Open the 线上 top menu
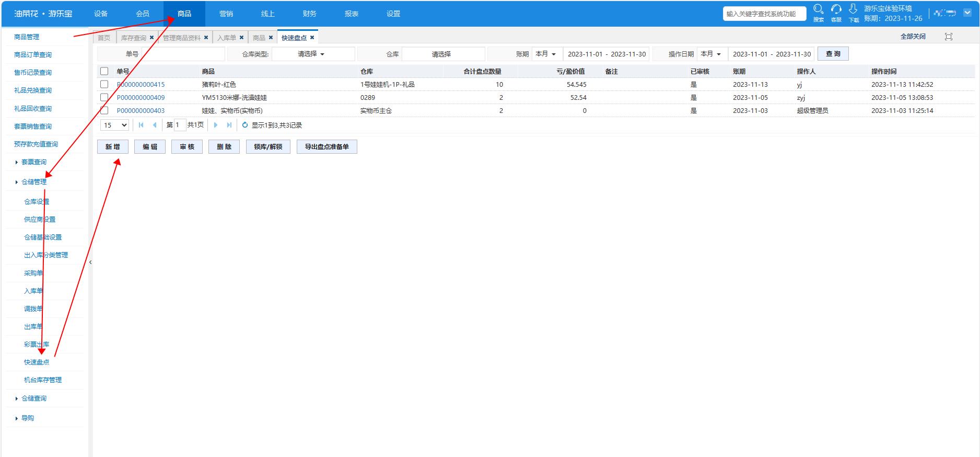This screenshot has height=457, width=980. 268,14
